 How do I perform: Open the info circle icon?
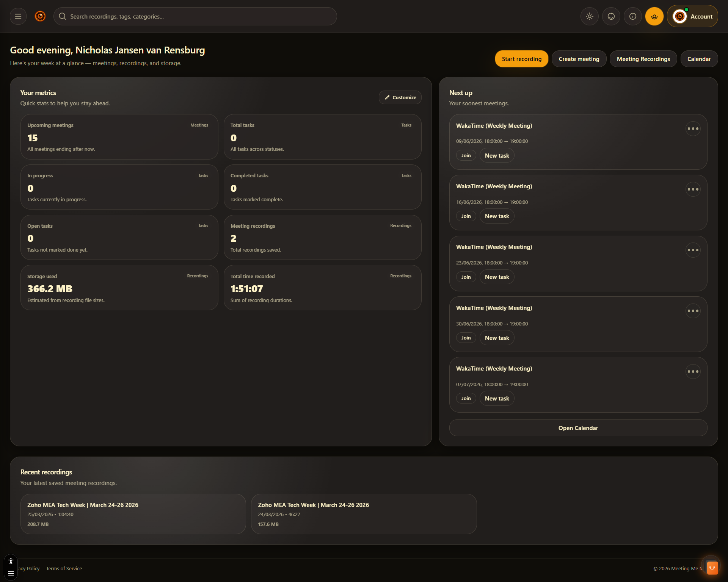tap(632, 16)
